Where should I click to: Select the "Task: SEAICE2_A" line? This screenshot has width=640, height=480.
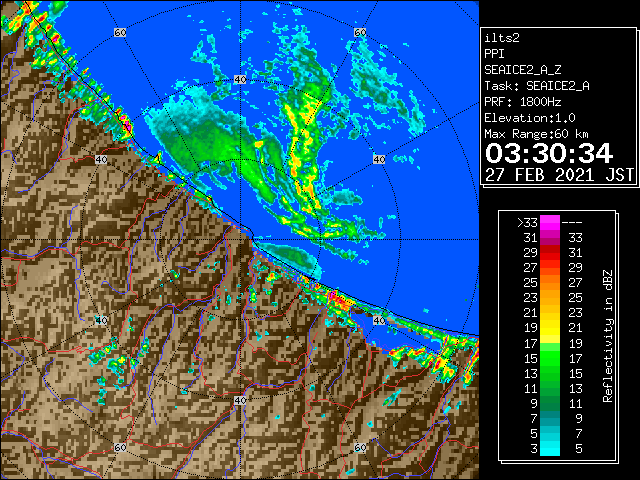pos(537,86)
